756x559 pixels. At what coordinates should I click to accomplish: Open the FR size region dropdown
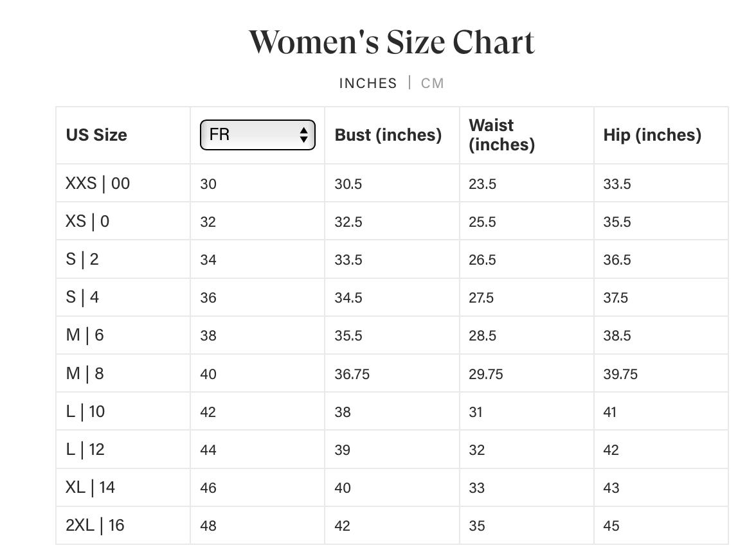point(256,135)
